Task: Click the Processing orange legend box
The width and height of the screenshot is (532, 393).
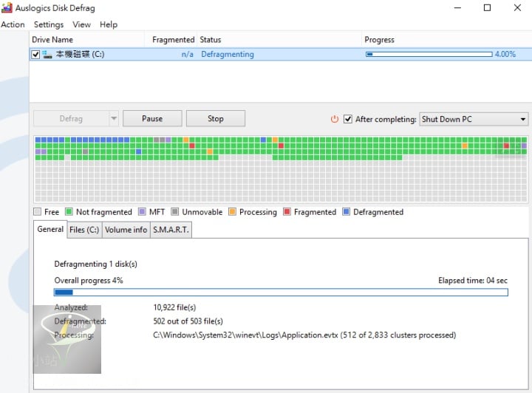Action: point(232,212)
